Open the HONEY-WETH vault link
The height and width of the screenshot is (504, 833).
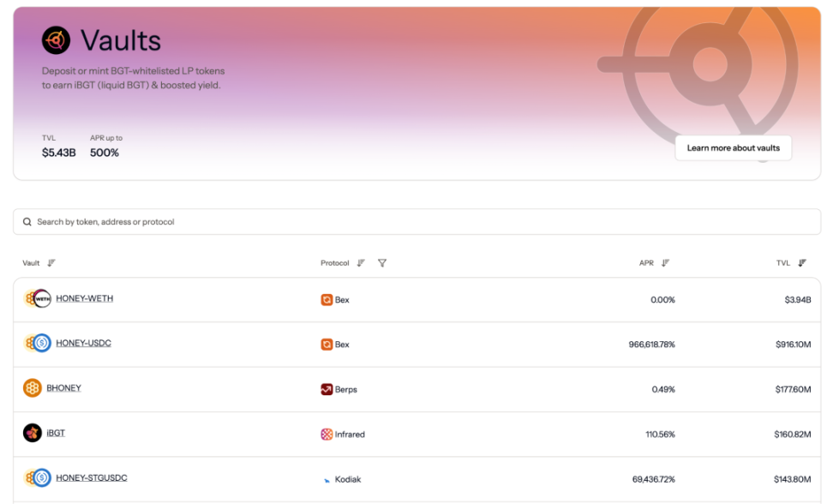click(85, 298)
